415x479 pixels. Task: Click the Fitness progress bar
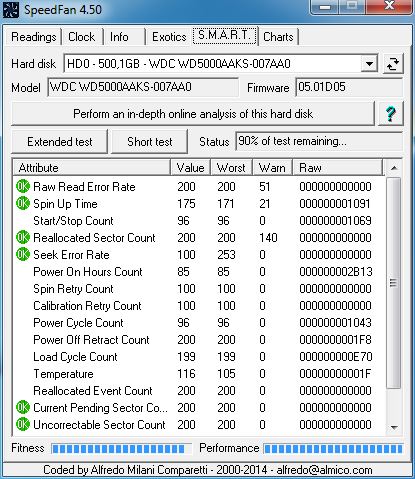click(122, 449)
